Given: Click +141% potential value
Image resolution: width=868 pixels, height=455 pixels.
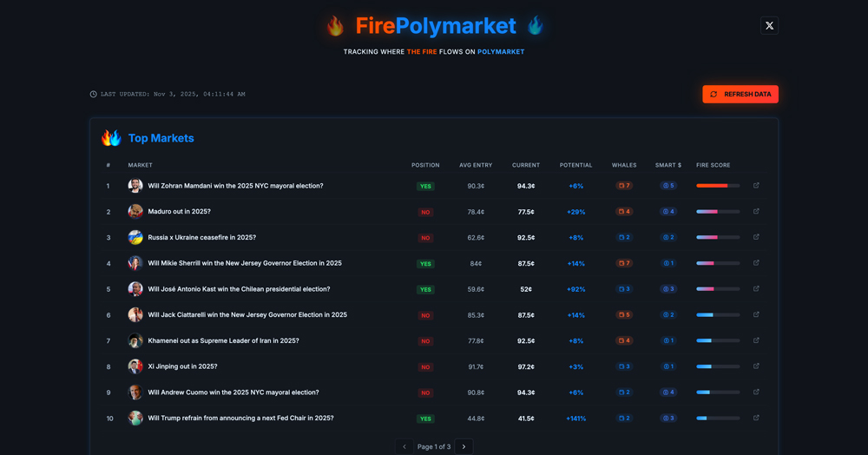Looking at the screenshot, I should pyautogui.click(x=575, y=419).
